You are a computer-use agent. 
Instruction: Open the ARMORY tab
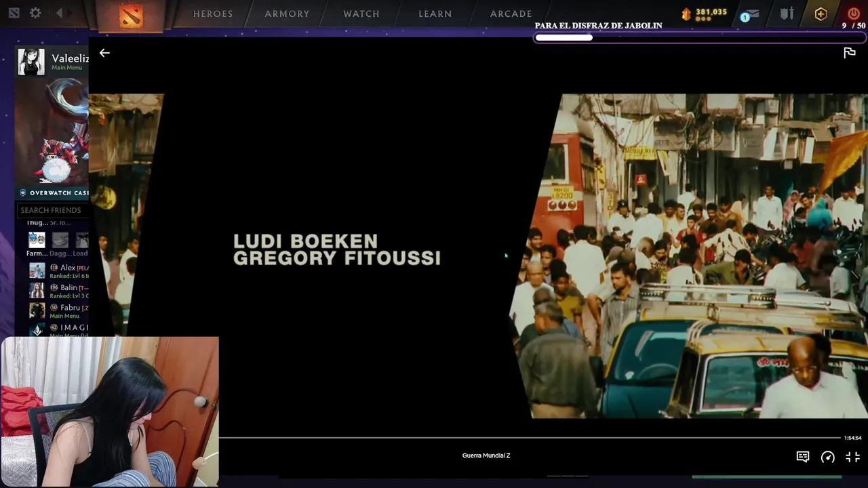pyautogui.click(x=287, y=14)
